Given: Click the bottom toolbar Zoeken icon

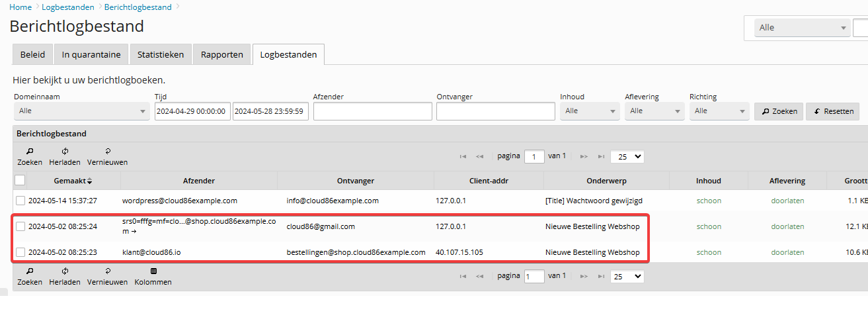Looking at the screenshot, I should coord(30,271).
